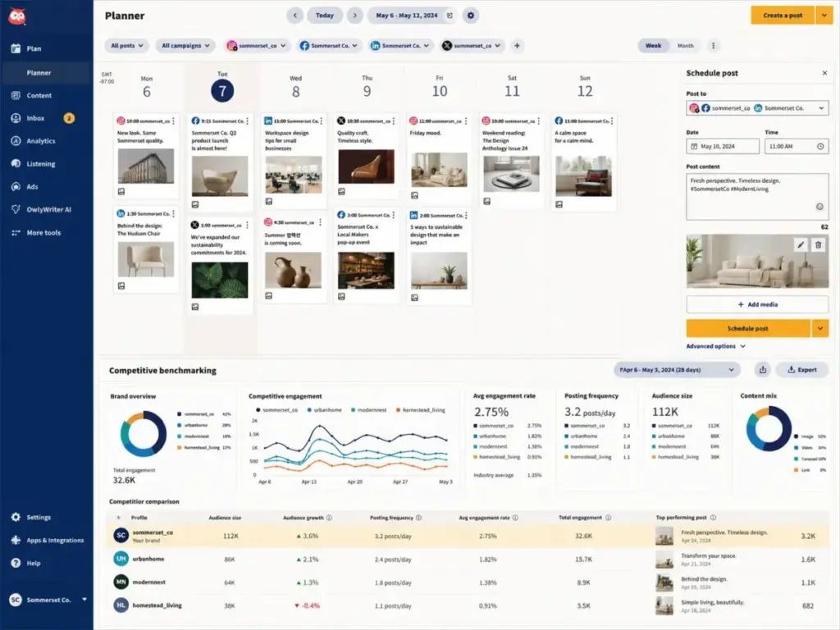Open homestead_living competitor profile row
The width and height of the screenshot is (840, 630).
click(467, 606)
